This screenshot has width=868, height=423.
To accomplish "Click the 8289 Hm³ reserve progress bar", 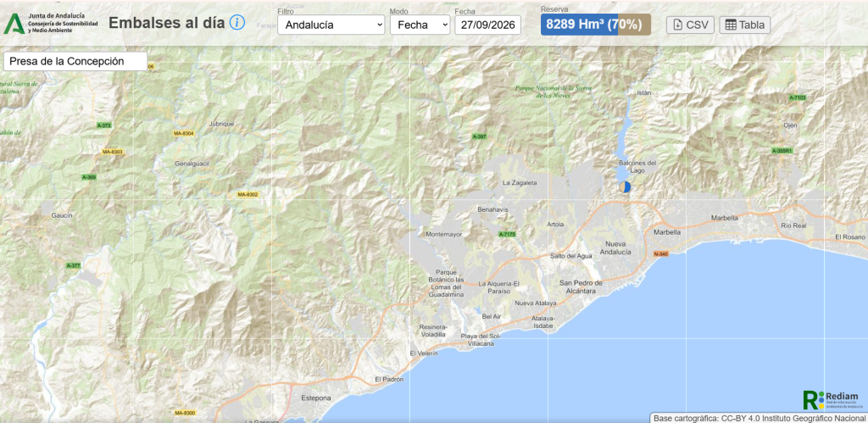I will (596, 25).
